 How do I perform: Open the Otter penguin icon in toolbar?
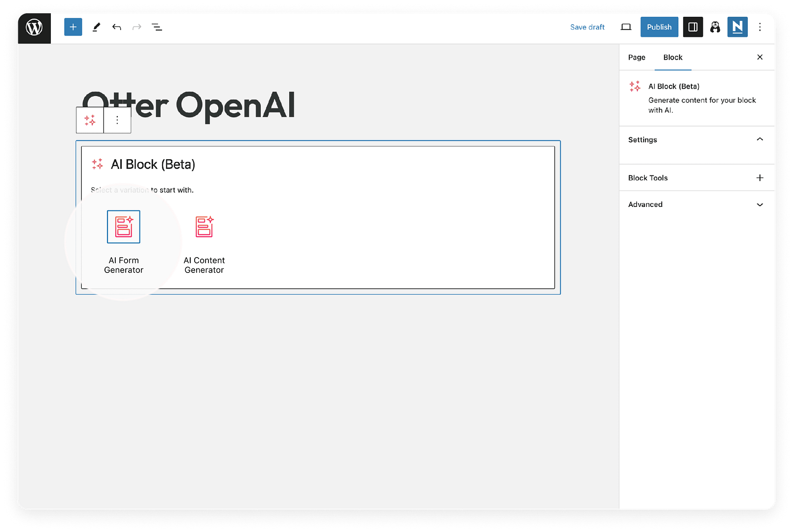tap(715, 27)
